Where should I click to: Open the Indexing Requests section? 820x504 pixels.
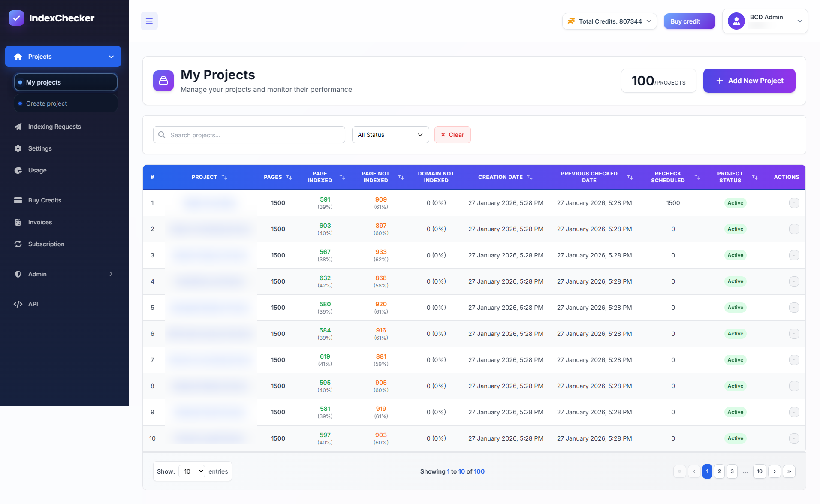point(54,126)
